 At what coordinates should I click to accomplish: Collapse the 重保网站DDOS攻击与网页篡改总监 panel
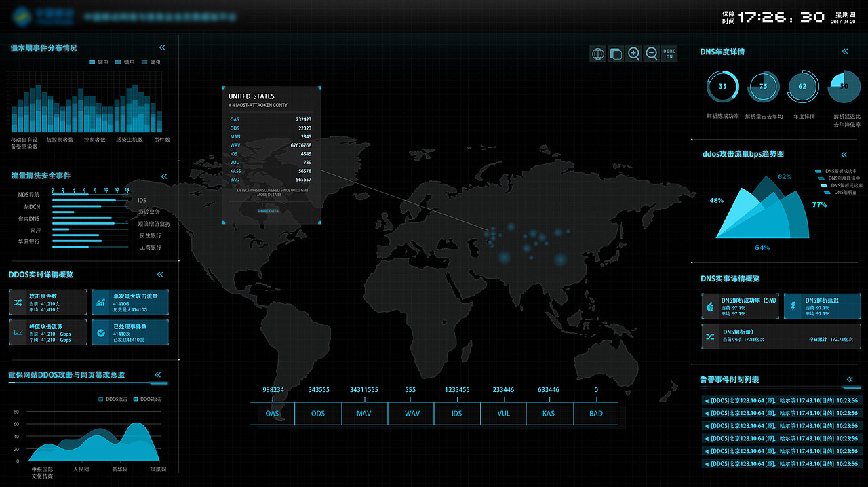[157, 374]
